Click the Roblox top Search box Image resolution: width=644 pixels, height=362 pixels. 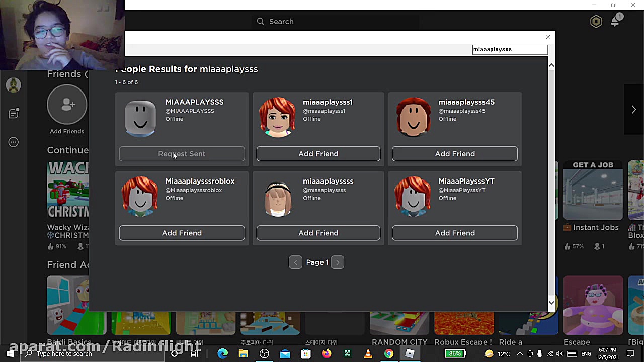pyautogui.click(x=335, y=22)
